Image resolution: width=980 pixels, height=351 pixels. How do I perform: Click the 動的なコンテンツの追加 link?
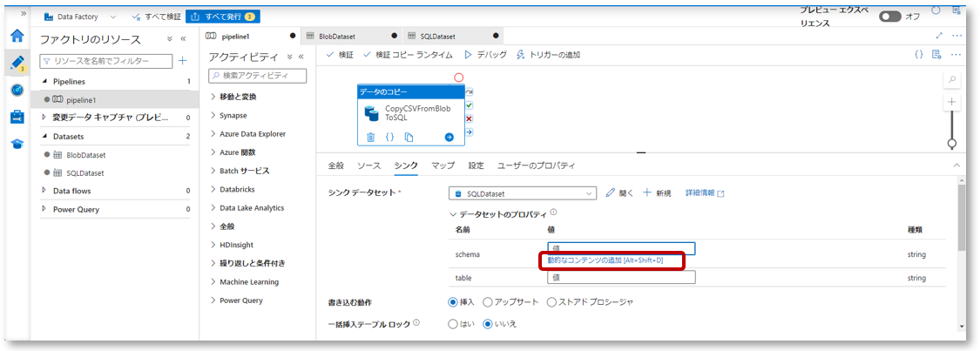[x=605, y=260]
